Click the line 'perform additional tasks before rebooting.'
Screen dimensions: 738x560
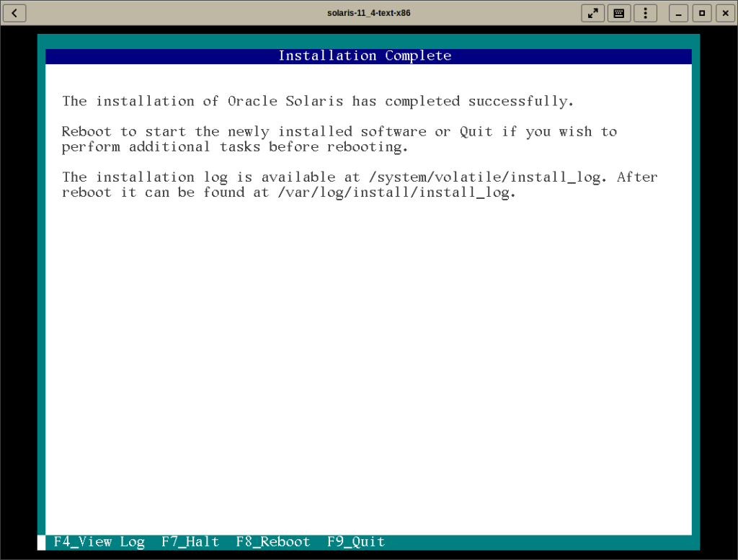click(234, 147)
